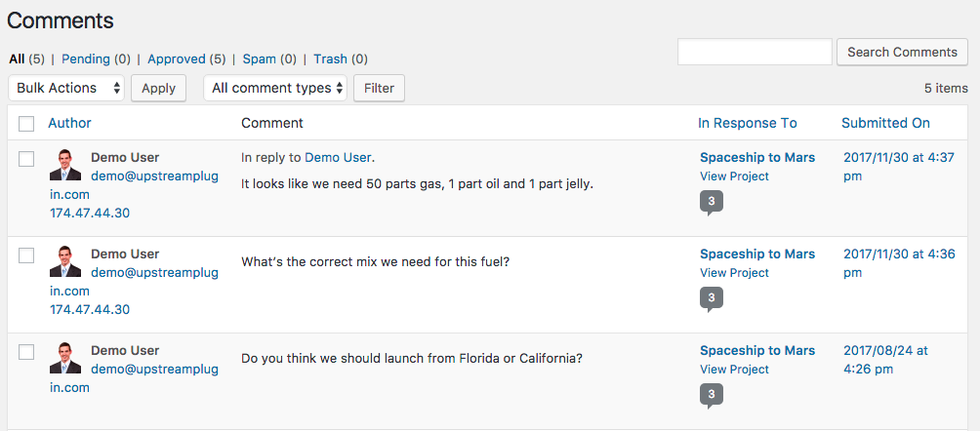Toggle the select-all comments checkbox in header

click(26, 124)
